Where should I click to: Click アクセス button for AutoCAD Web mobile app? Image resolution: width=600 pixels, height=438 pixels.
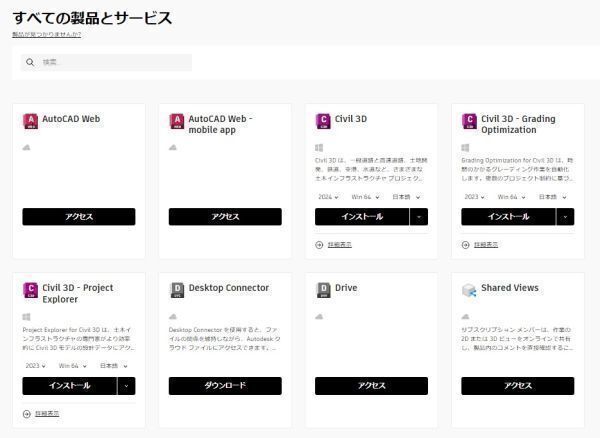tap(225, 217)
